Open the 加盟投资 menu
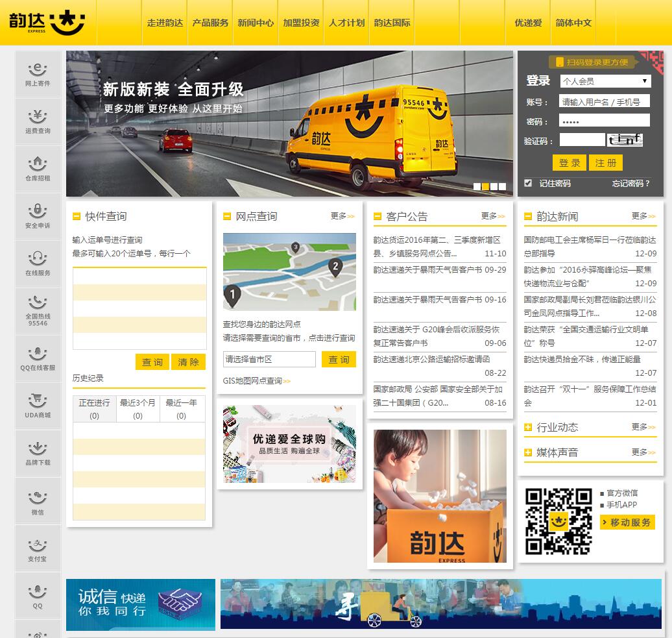Screen dimensions: 672x638 (301, 23)
